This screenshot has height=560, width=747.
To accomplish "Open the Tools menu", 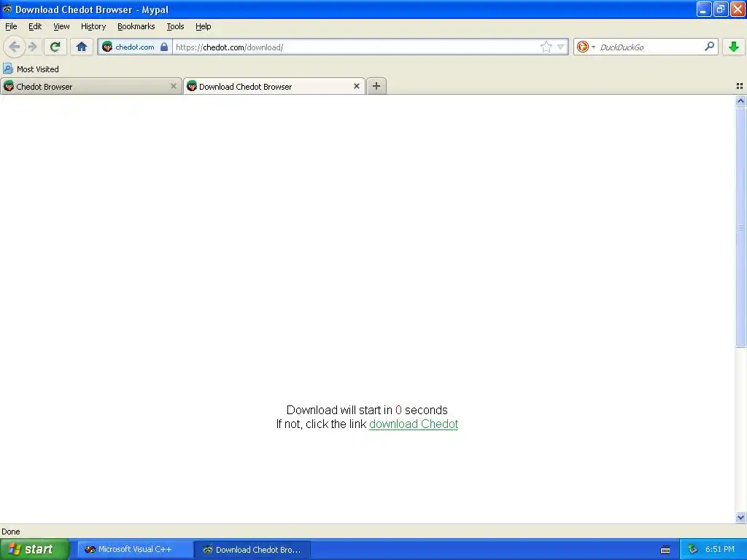I will [175, 26].
